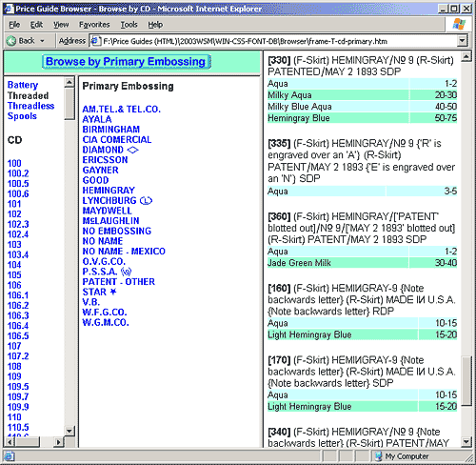
Task: Open the Spools category link
Action: (x=22, y=116)
